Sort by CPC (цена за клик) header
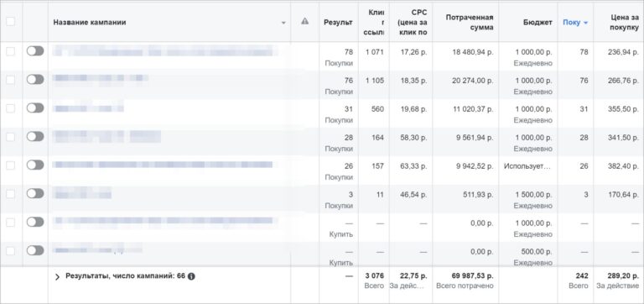The image size is (644, 304). click(x=412, y=22)
